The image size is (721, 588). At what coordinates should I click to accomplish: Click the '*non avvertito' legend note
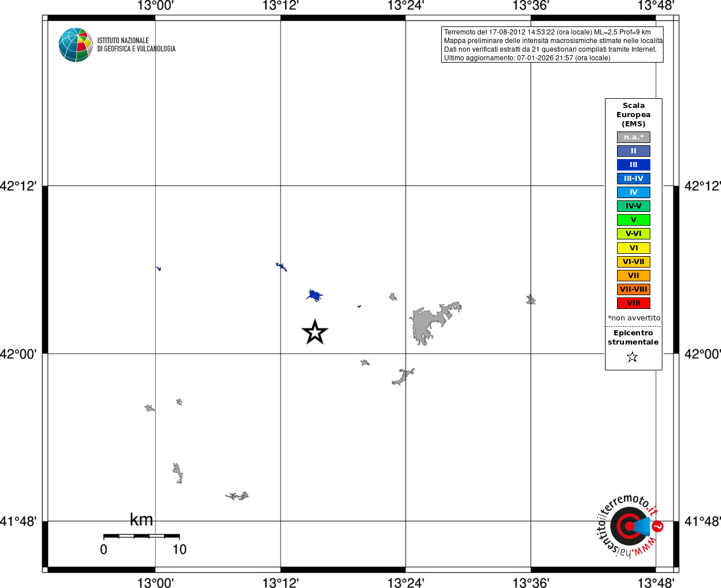click(634, 318)
